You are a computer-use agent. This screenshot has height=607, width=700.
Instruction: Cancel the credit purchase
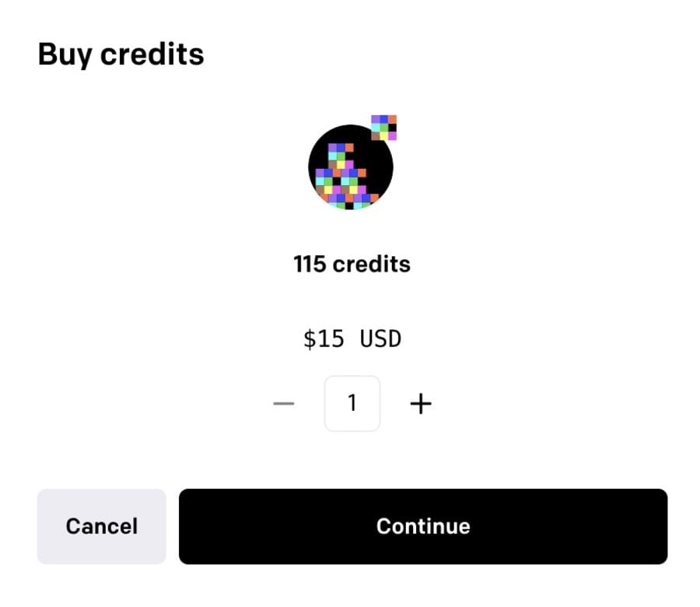point(102,526)
